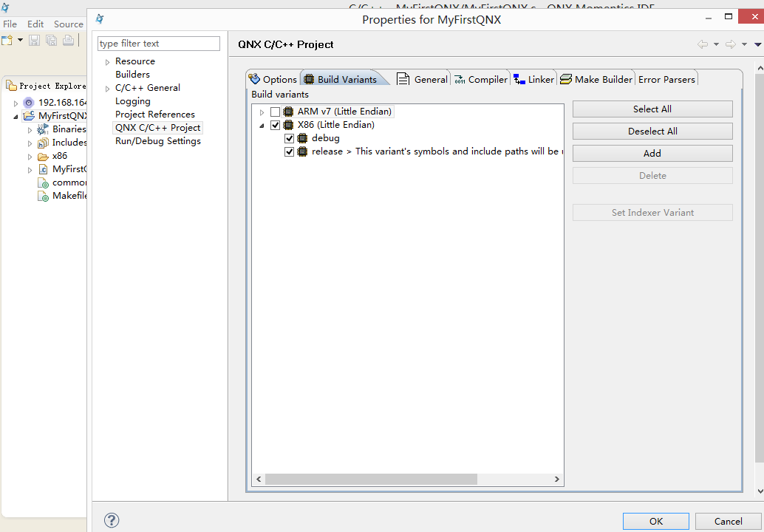Click the X86 processor chip icon
The image size is (764, 532).
point(288,125)
